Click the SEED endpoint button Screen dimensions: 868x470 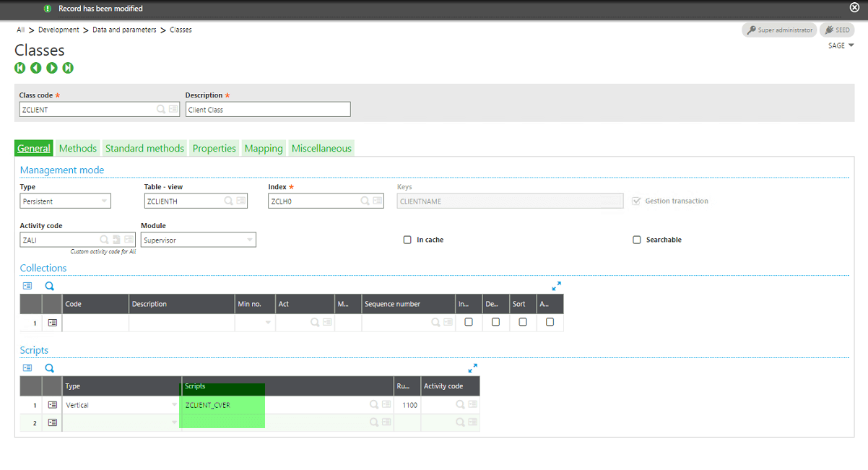tap(837, 30)
